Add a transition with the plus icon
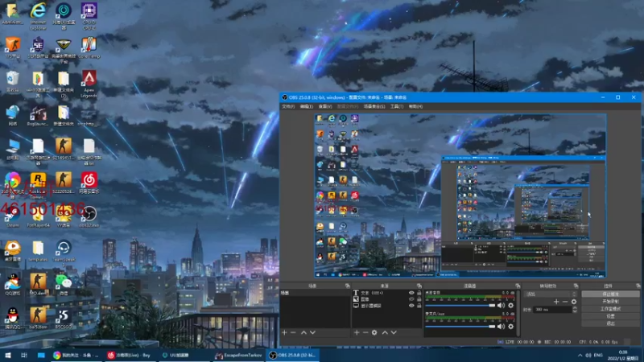 [556, 302]
